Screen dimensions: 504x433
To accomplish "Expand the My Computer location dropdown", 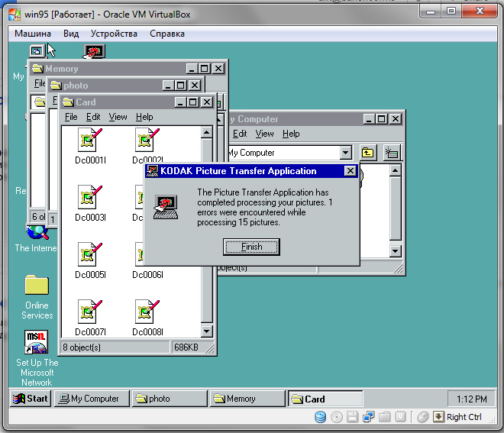I will click(345, 153).
